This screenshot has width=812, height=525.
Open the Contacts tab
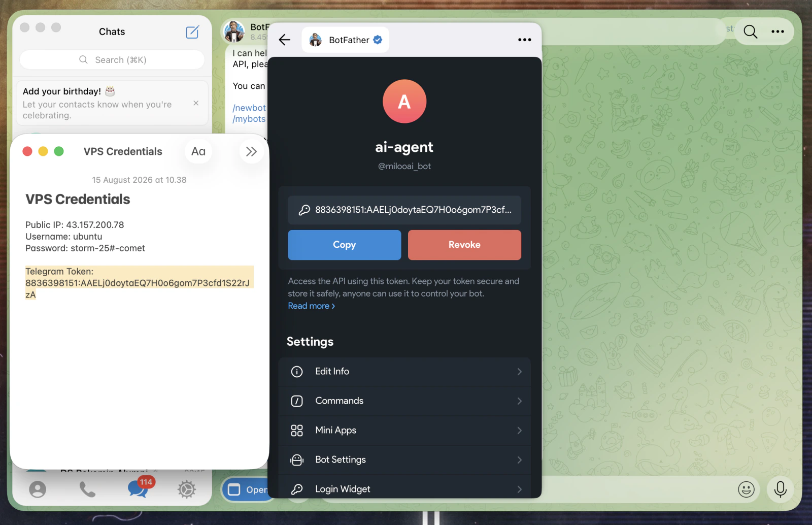[38, 489]
